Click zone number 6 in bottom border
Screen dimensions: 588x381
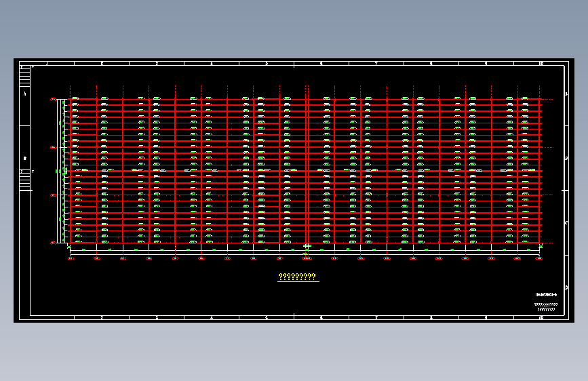[321, 318]
